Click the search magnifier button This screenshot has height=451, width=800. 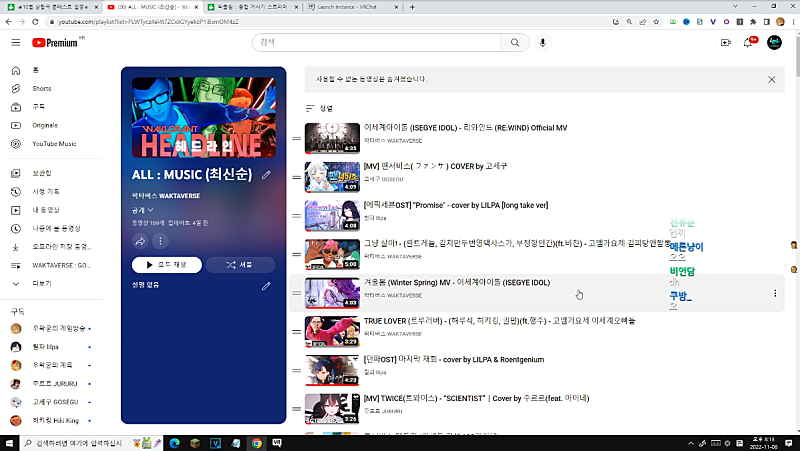pos(515,43)
